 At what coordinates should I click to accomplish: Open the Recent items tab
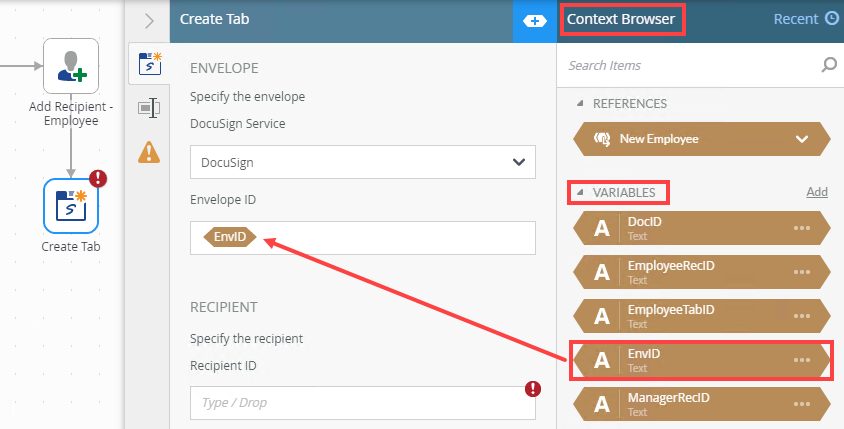pyautogui.click(x=805, y=19)
